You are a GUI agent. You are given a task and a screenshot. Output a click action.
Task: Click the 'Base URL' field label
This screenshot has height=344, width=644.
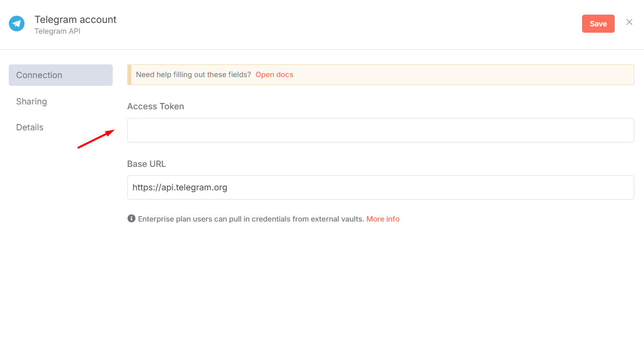(x=146, y=164)
